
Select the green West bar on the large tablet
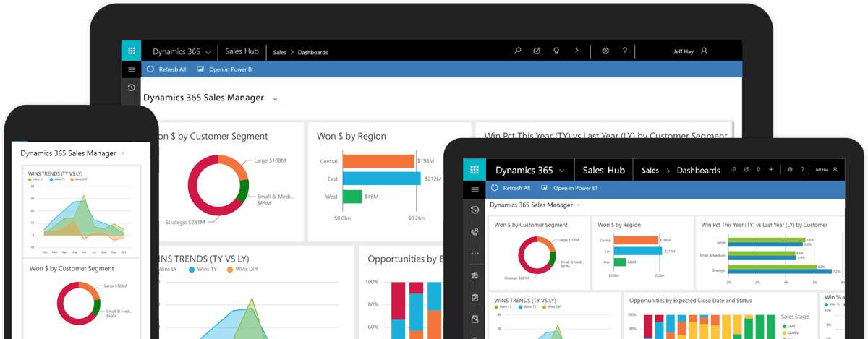[x=352, y=197]
